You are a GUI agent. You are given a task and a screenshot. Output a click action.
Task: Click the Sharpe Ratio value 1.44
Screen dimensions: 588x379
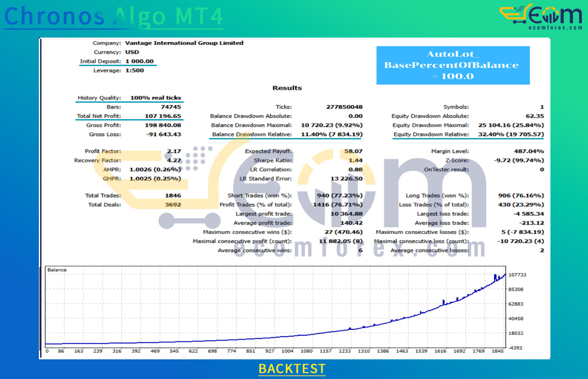(x=356, y=161)
